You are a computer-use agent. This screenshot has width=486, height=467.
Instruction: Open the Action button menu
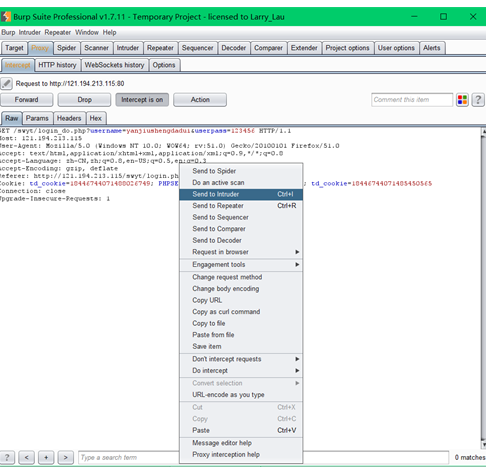pyautogui.click(x=200, y=100)
